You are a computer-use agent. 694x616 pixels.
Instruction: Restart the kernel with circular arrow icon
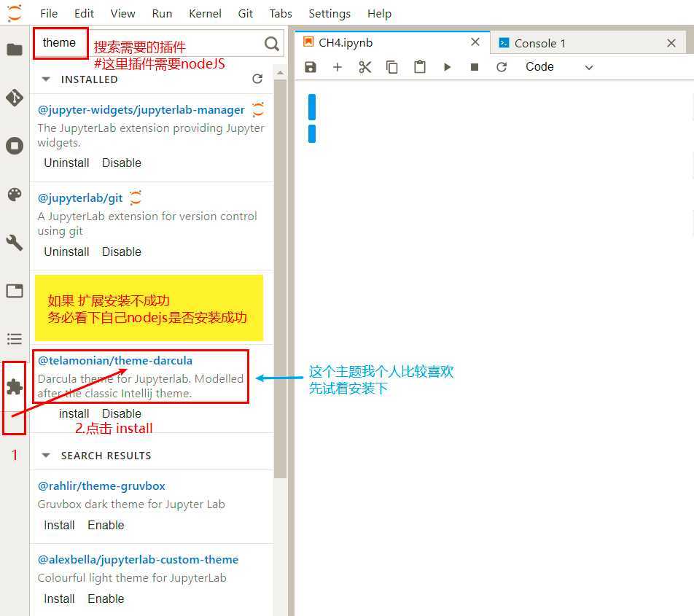tap(502, 67)
